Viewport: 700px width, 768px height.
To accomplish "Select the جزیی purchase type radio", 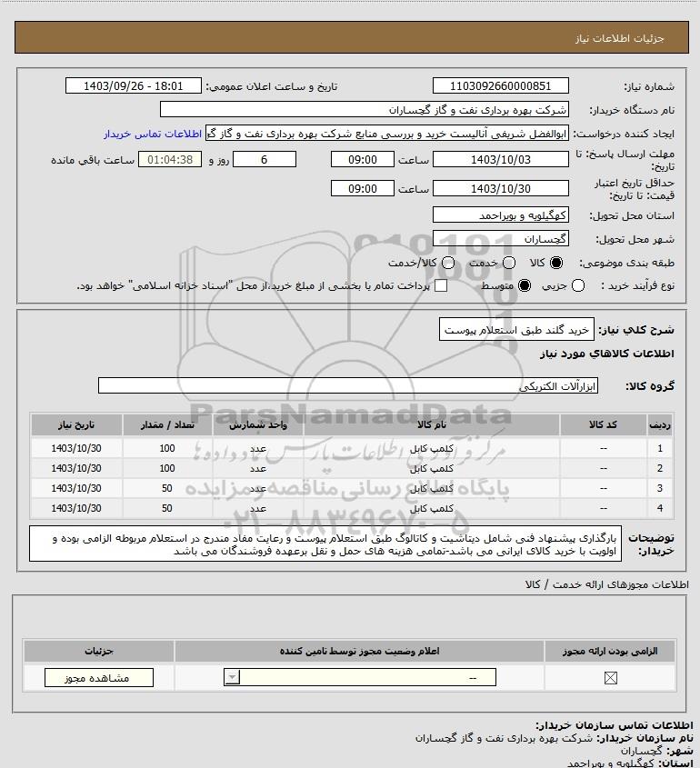I will [578, 285].
